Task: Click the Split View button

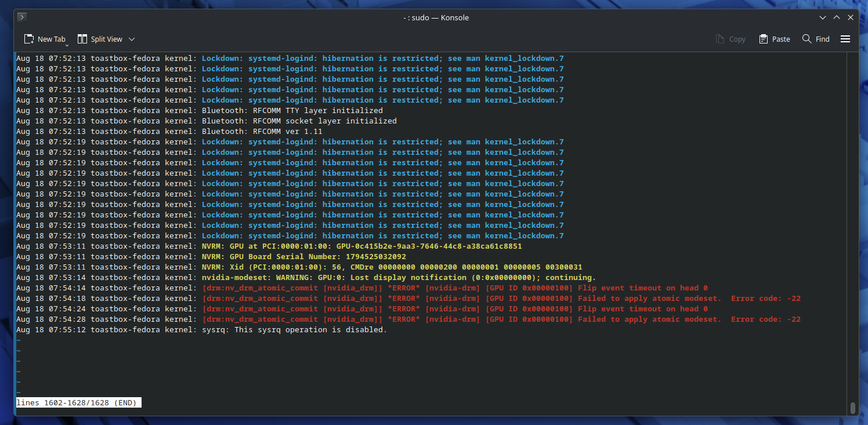Action: [x=100, y=39]
